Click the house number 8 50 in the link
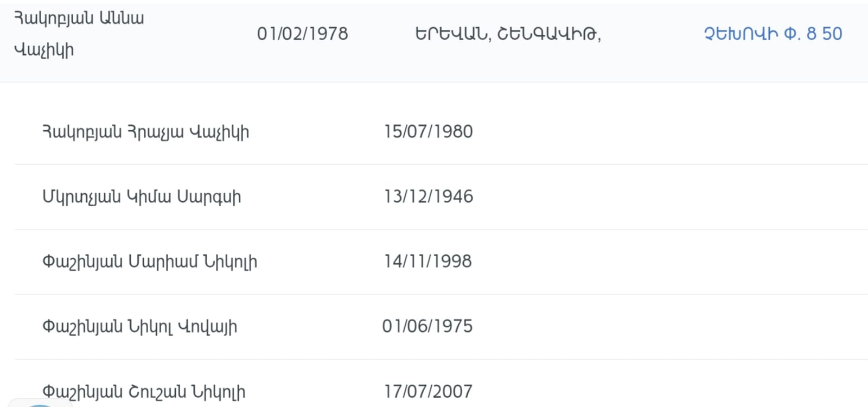This screenshot has height=407, width=868. [824, 34]
